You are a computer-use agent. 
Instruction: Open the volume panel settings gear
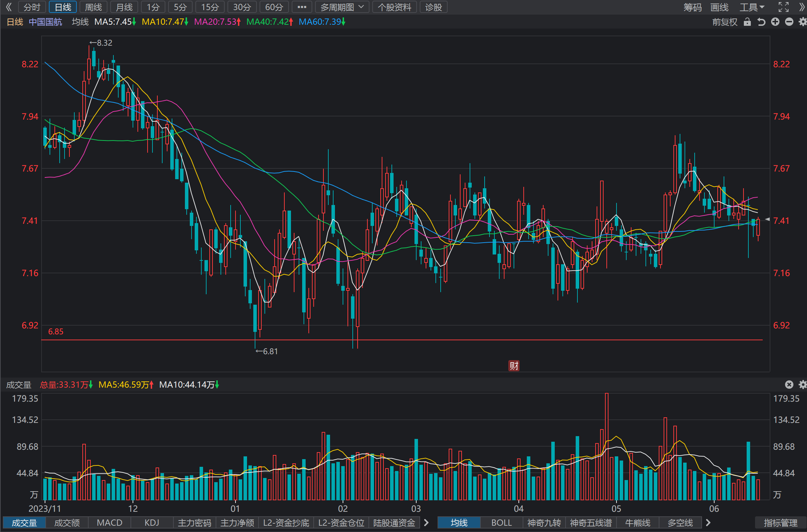pyautogui.click(x=803, y=385)
